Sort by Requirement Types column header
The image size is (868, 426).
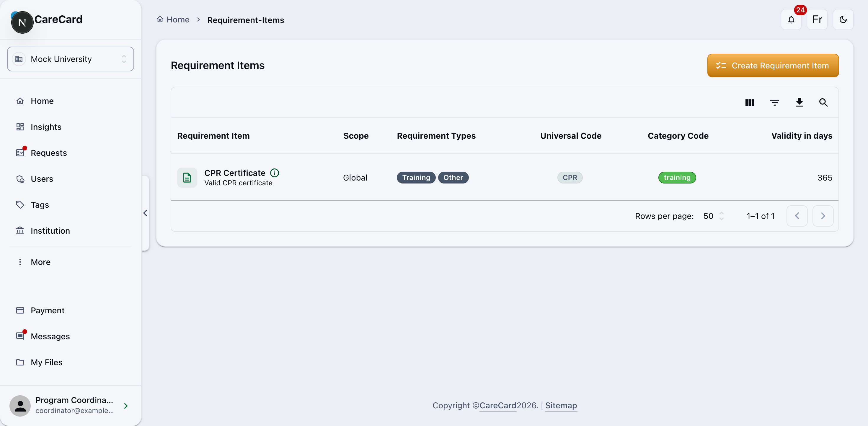(436, 136)
